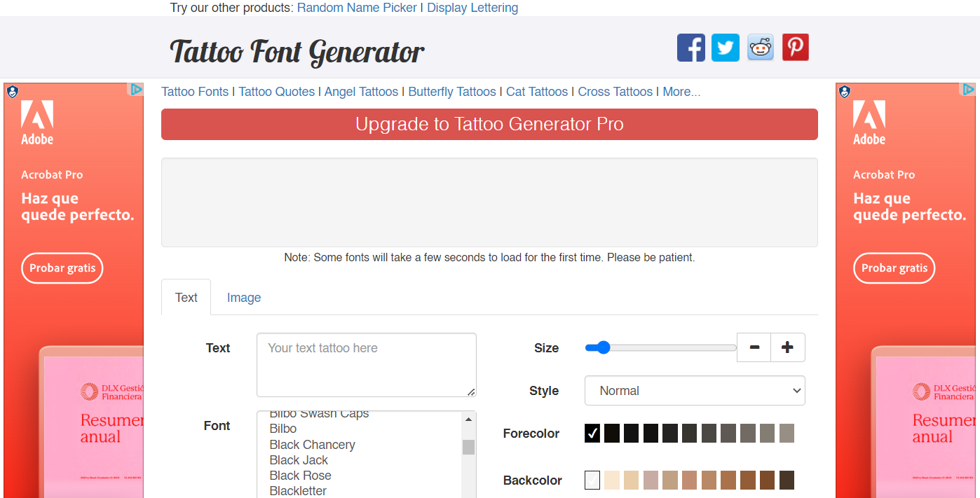The width and height of the screenshot is (980, 498).
Task: Share to Facebook
Action: (x=691, y=47)
